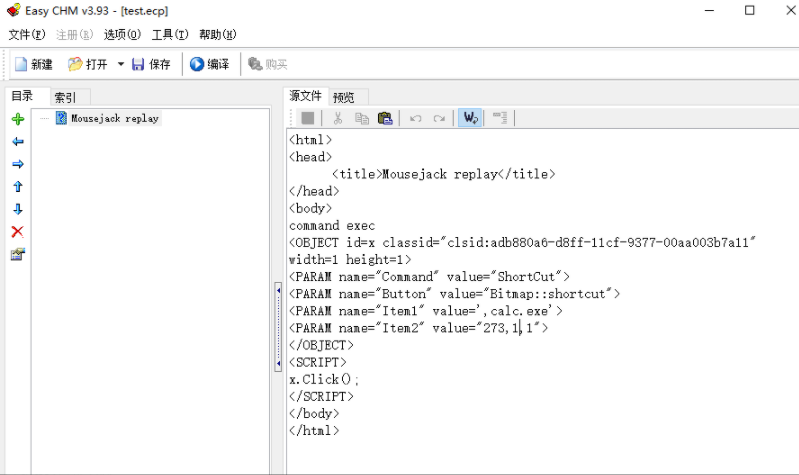Click the scissors cut icon
799x475 pixels.
coord(337,118)
